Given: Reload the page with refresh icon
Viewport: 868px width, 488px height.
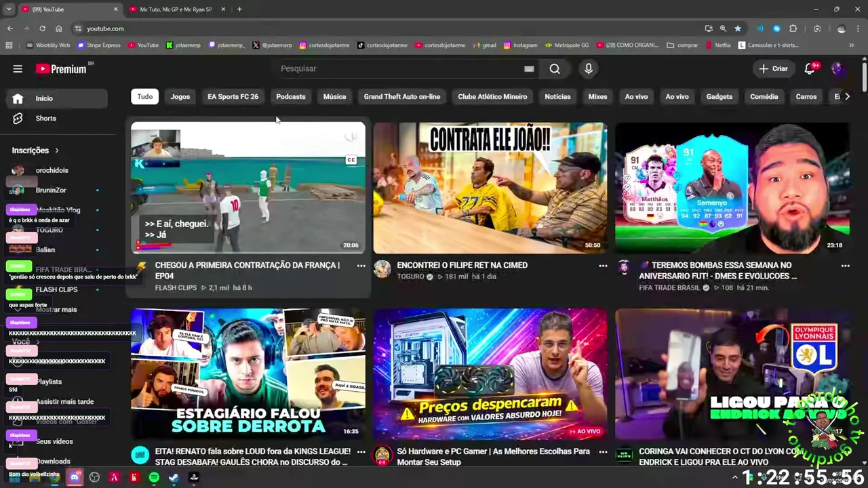Looking at the screenshot, I should tap(42, 28).
